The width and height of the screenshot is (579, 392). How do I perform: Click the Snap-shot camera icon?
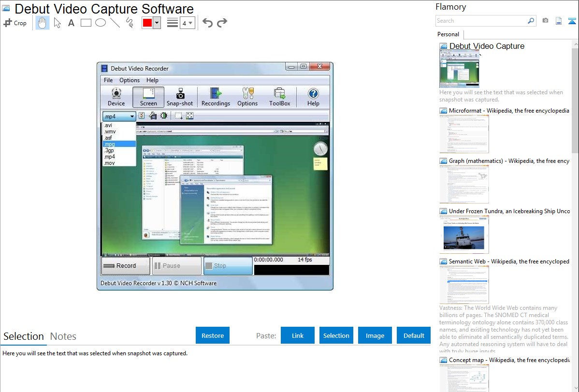180,97
